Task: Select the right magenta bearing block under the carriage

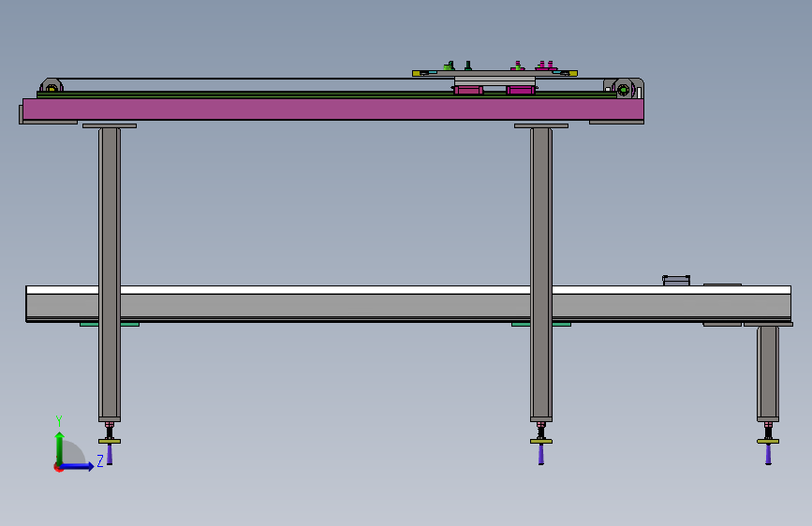Action: (x=521, y=90)
